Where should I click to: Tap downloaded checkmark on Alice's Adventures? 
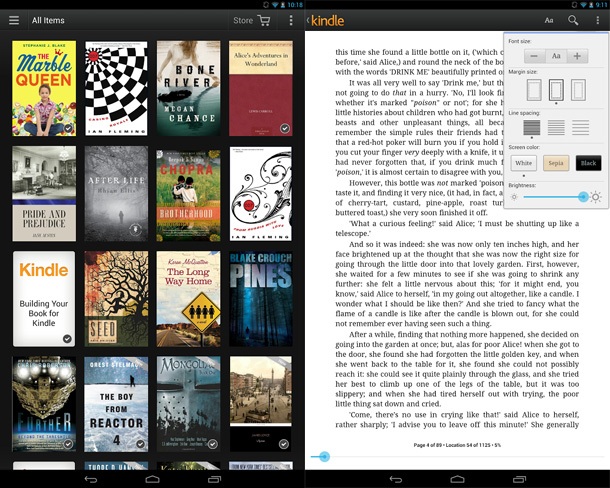tap(285, 128)
